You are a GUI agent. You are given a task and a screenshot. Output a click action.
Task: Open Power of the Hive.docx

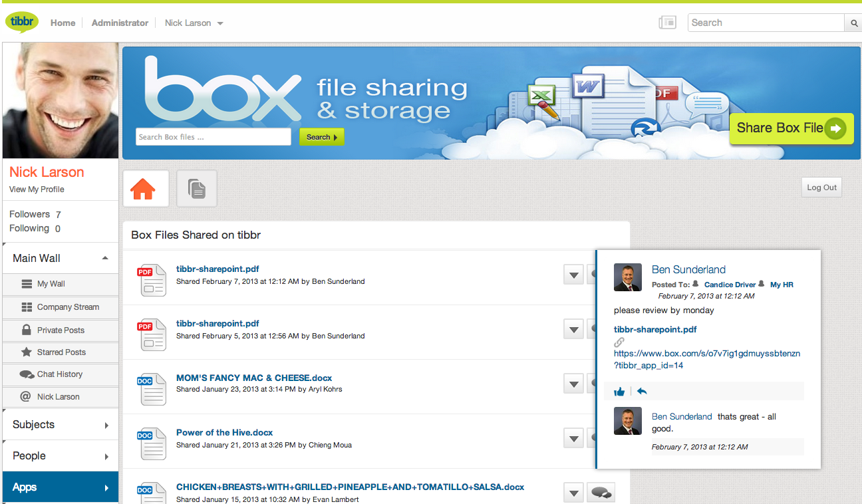pos(225,433)
